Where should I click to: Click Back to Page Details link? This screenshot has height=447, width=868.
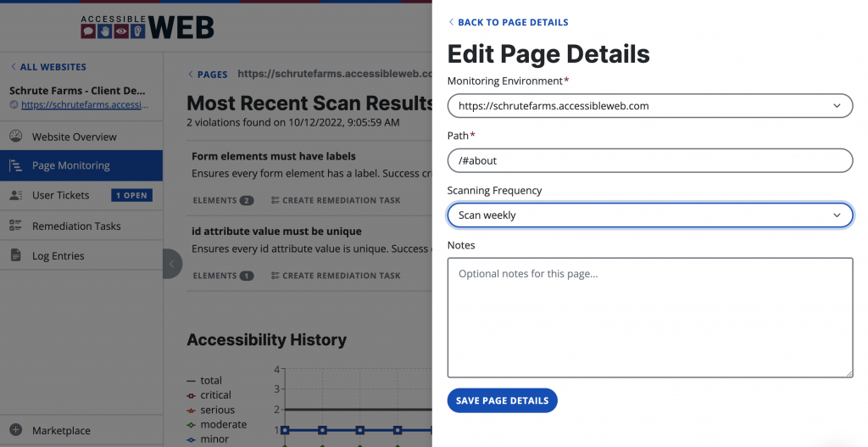(x=509, y=22)
